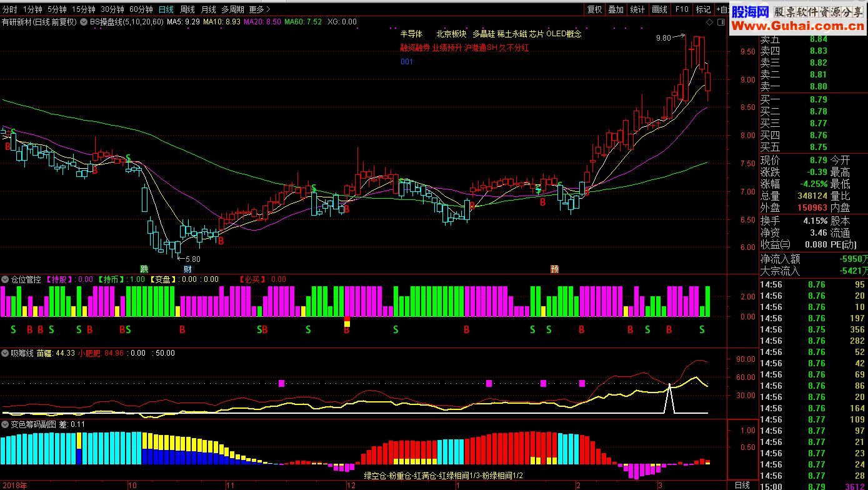Click the 换手 4.15% row
868x490 pixels.
pyautogui.click(x=794, y=221)
